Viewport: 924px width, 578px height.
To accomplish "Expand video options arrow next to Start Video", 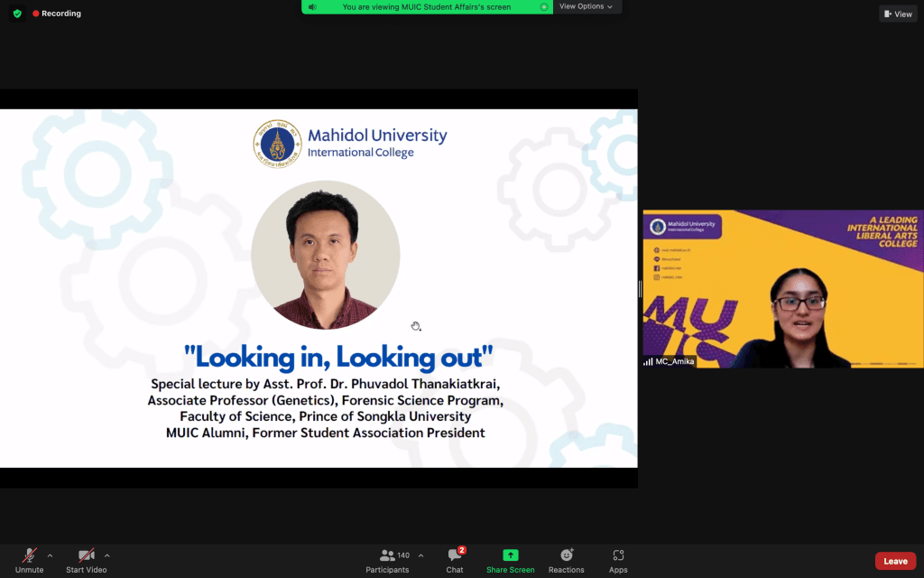I will (x=107, y=555).
